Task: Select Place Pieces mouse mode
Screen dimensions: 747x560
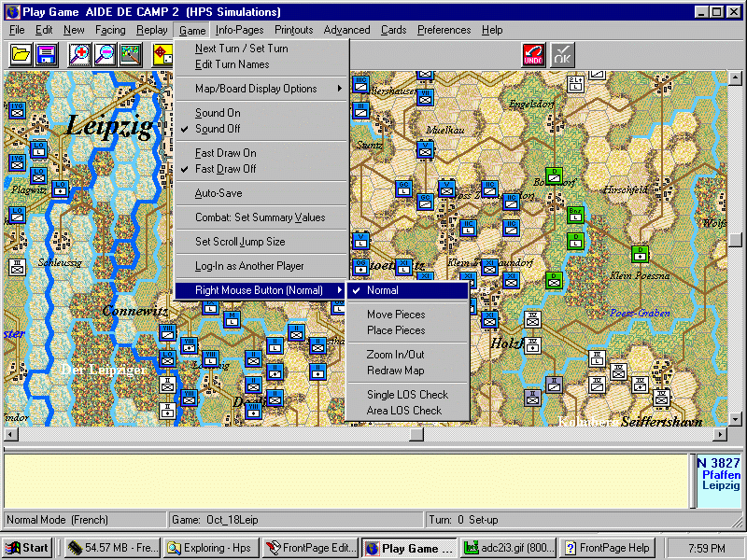Action: click(408, 330)
